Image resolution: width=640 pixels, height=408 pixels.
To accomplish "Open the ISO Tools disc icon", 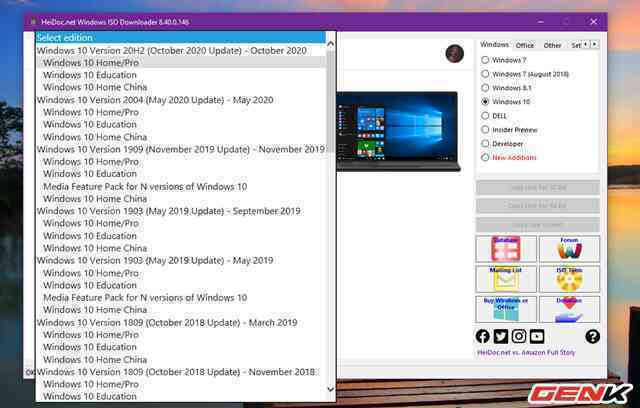I will [x=569, y=279].
